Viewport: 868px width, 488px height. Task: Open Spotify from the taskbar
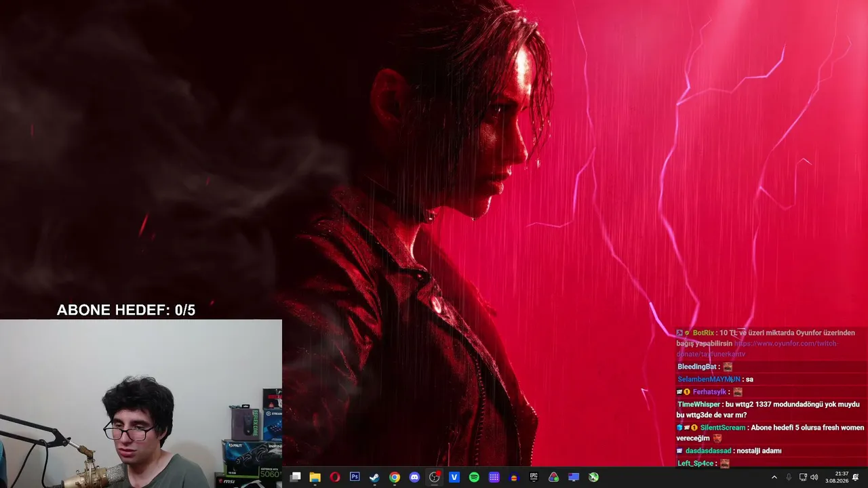(474, 477)
